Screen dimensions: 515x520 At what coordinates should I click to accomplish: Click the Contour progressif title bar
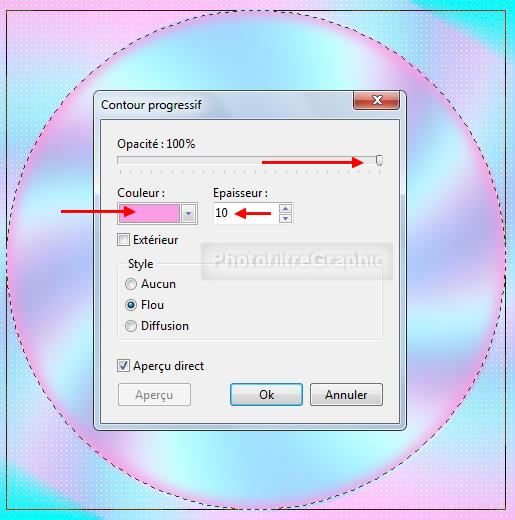223,105
